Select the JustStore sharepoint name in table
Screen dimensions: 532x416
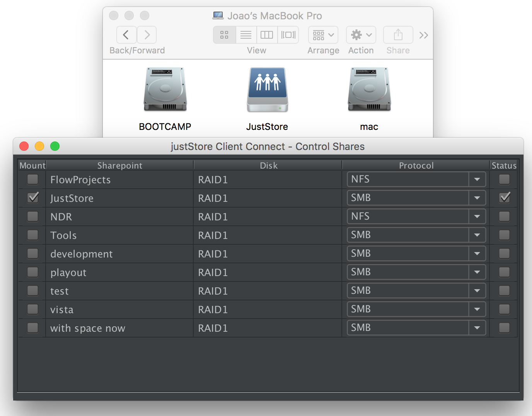point(72,198)
